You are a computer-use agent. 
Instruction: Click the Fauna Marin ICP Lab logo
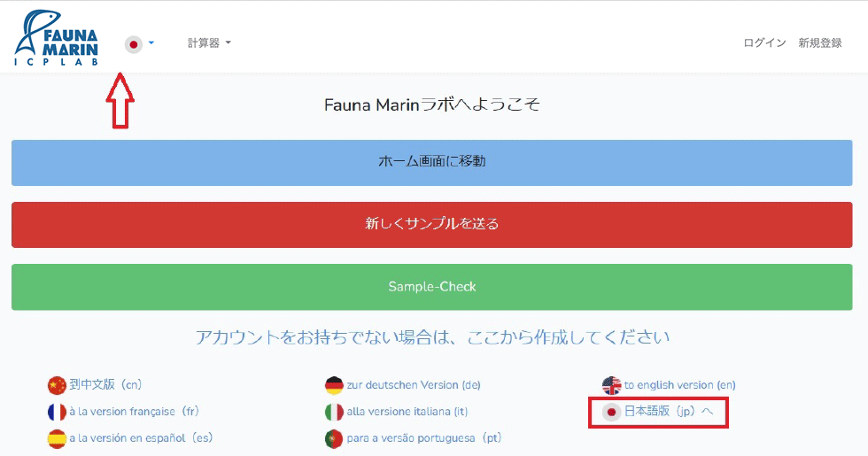(x=57, y=39)
